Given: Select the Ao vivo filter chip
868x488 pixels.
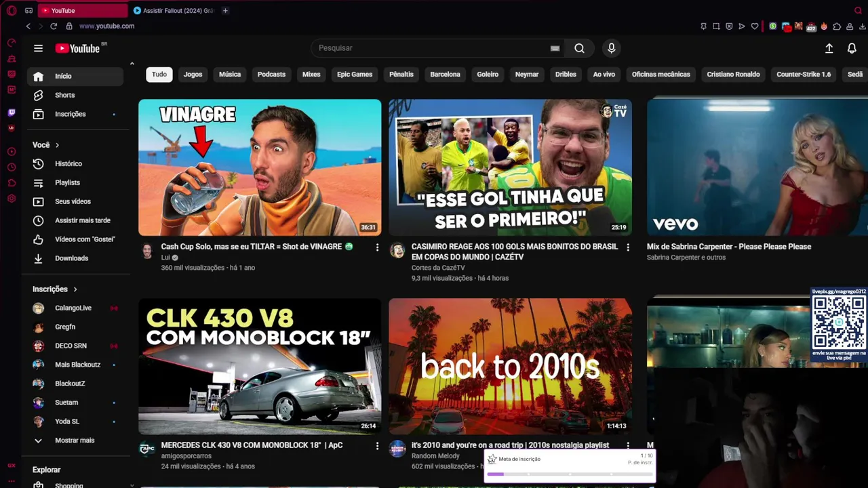Looking at the screenshot, I should 604,75.
